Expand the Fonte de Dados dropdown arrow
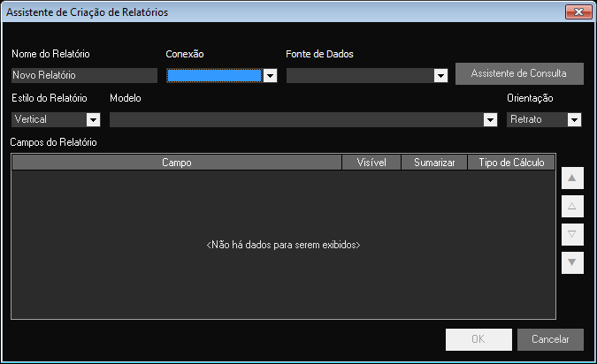597x364 pixels. 440,76
